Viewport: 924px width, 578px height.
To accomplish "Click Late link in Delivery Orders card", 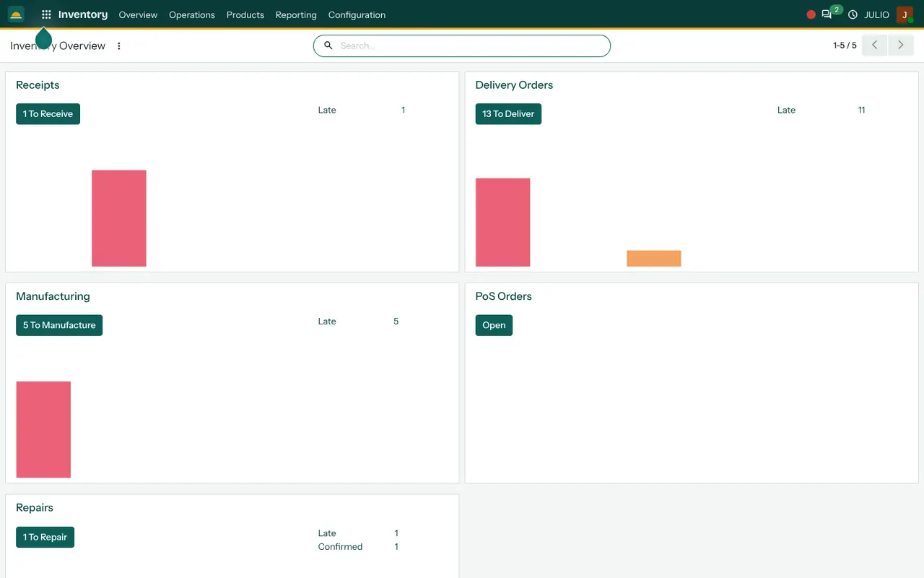I will coord(786,110).
